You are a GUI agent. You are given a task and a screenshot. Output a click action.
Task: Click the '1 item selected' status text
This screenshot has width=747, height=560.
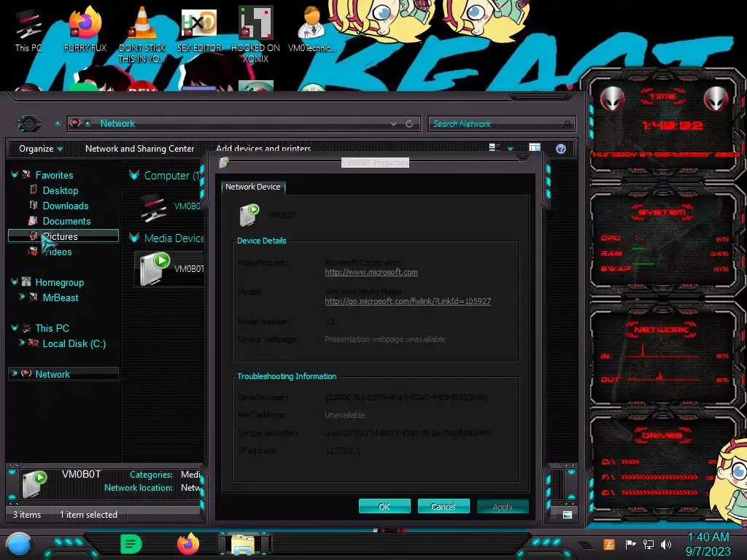coord(88,515)
